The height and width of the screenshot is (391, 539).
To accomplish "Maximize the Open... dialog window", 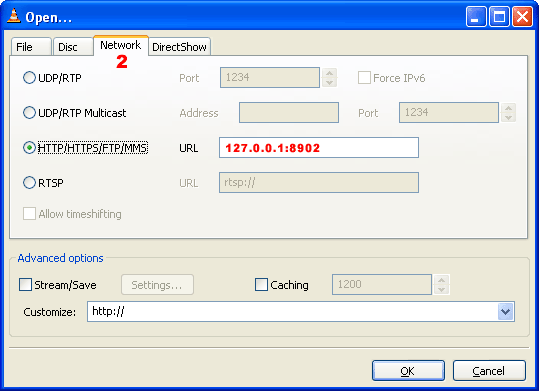I will [x=499, y=16].
